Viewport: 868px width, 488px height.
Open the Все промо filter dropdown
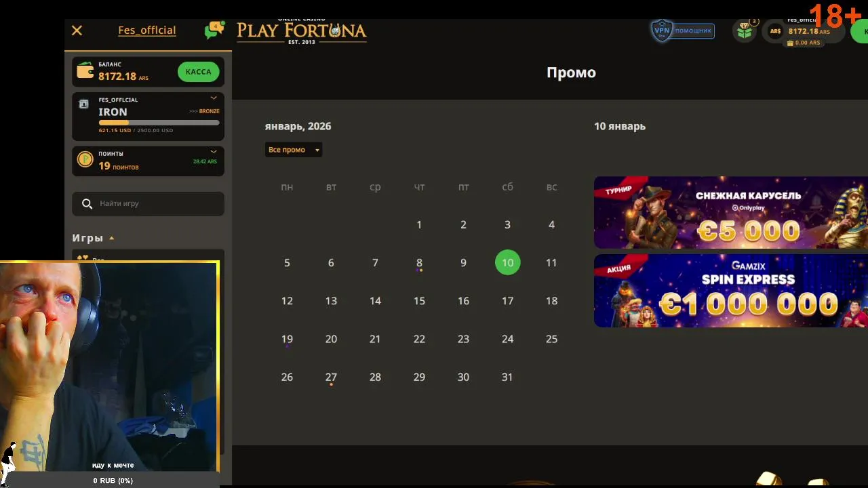tap(294, 150)
